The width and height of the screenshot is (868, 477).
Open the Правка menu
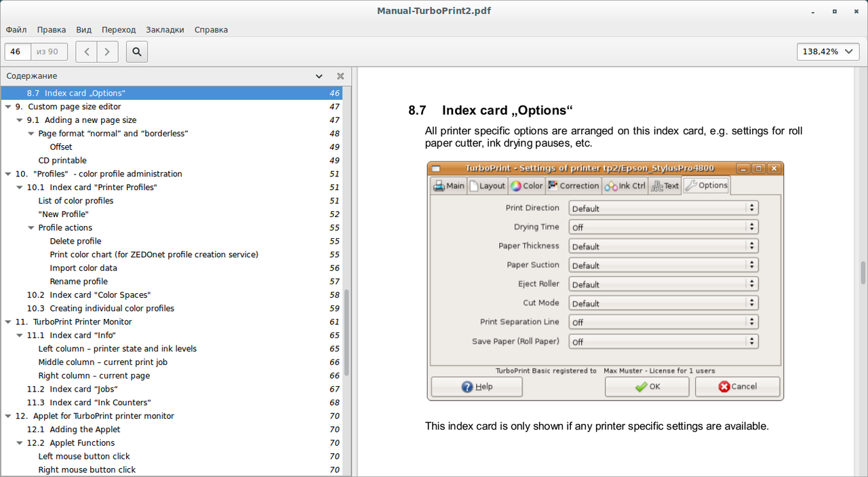click(52, 30)
